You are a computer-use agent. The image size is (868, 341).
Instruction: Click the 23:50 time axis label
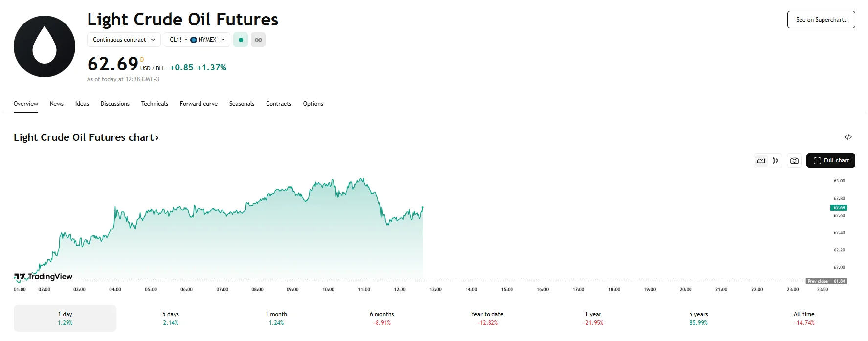click(x=823, y=290)
